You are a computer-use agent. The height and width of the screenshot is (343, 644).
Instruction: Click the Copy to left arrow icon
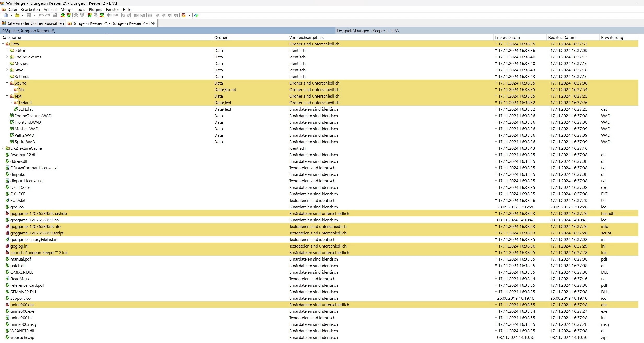[116, 15]
